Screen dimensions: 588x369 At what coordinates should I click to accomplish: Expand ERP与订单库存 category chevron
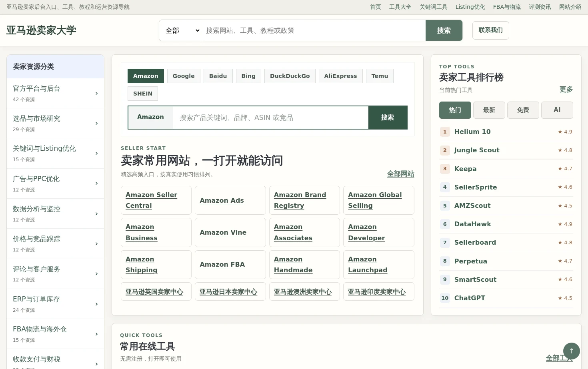(96, 304)
